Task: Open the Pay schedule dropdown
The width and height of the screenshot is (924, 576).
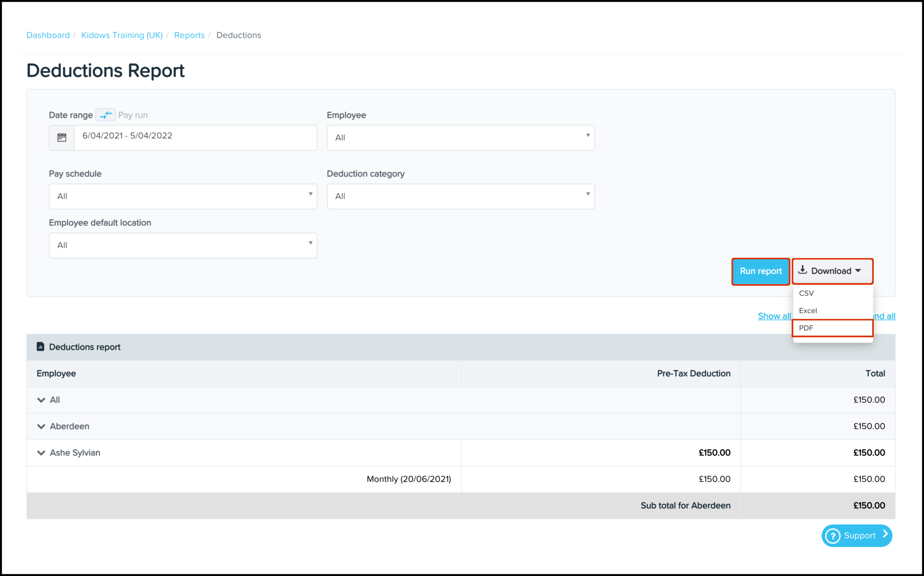Action: coord(183,196)
